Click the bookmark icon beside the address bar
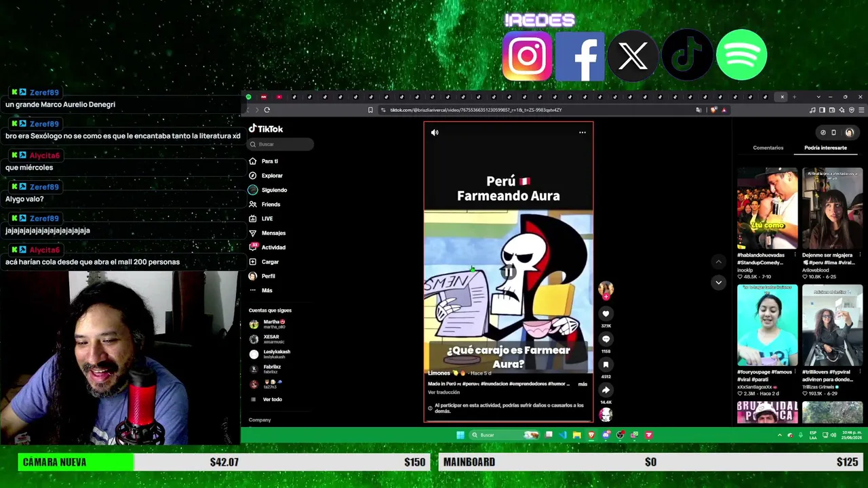 click(370, 110)
